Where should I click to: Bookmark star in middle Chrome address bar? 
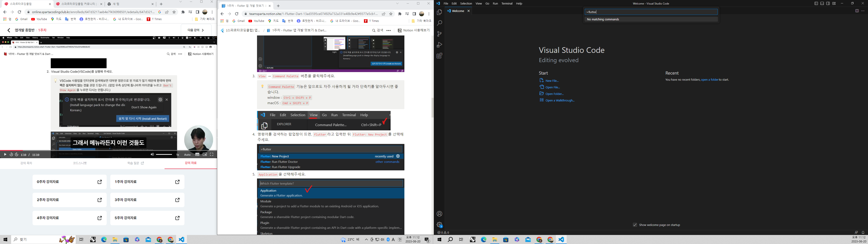click(x=391, y=14)
